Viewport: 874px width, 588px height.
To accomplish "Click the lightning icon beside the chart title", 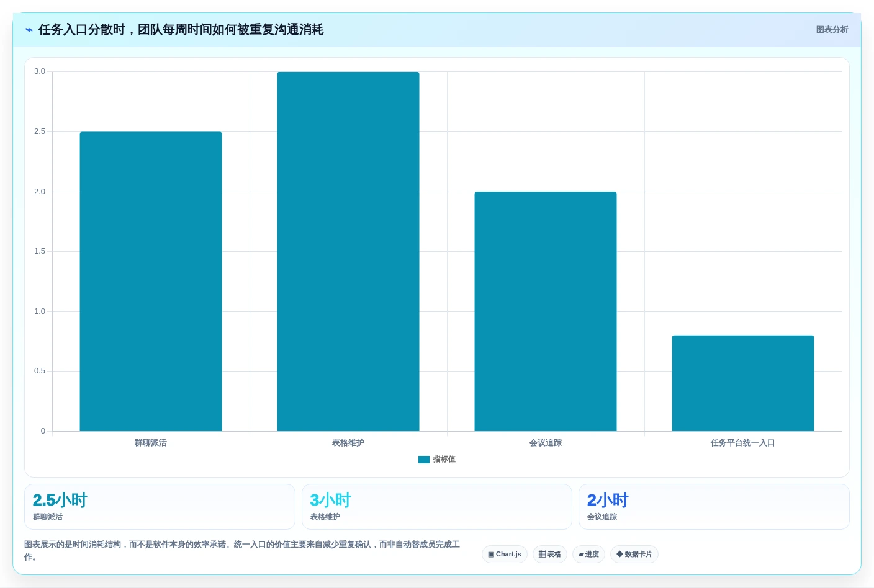I will (x=29, y=30).
